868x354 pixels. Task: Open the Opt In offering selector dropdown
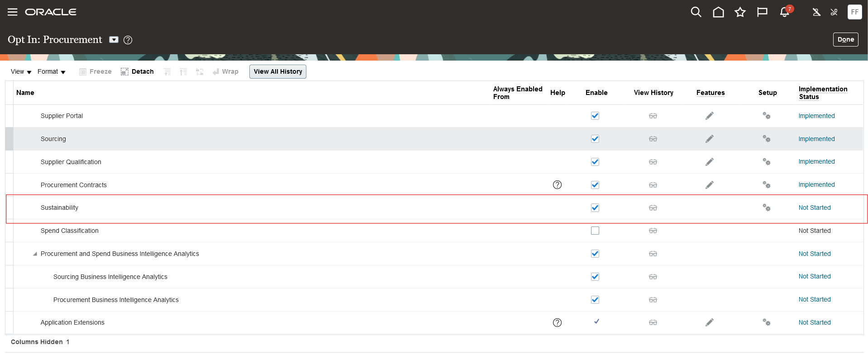pos(114,40)
